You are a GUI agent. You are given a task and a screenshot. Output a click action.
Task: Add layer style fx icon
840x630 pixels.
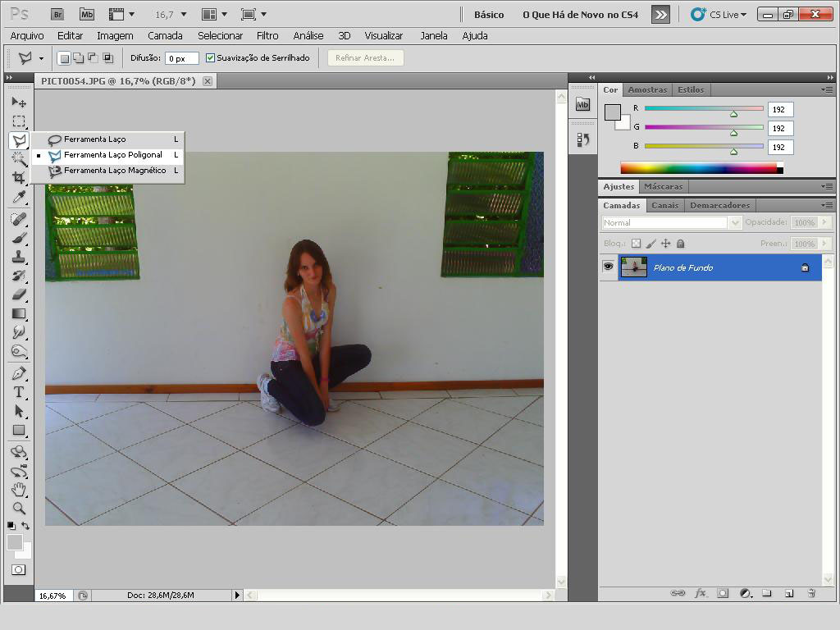click(x=701, y=593)
